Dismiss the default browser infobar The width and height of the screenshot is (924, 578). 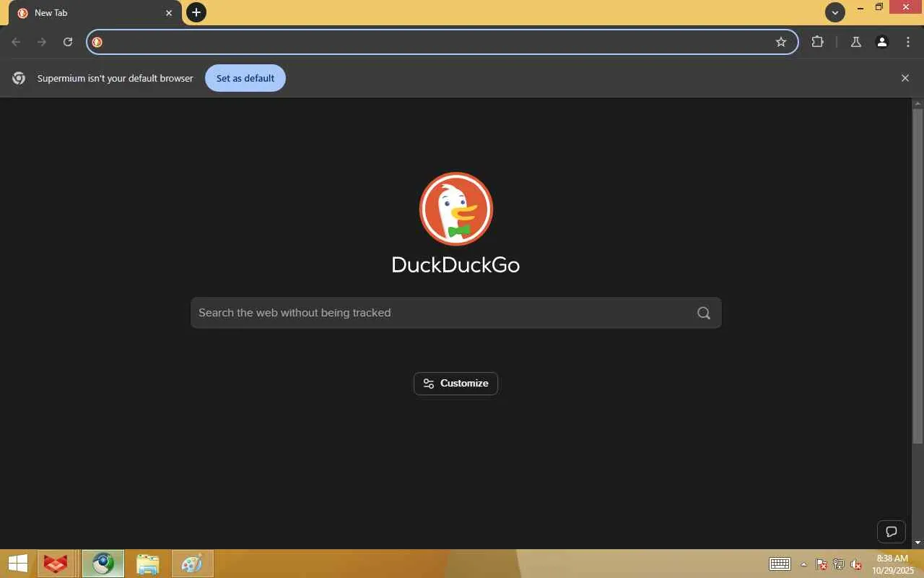pos(905,78)
